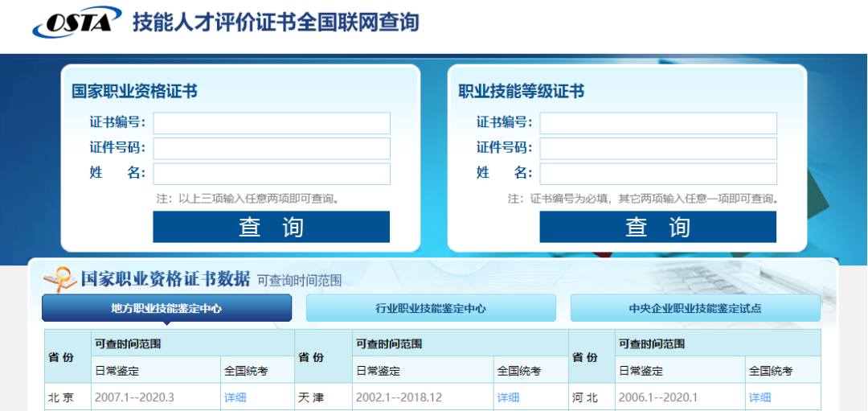Click the 北京 date range 2007.1--2020.3 cell
This screenshot has width=868, height=411.
point(134,397)
